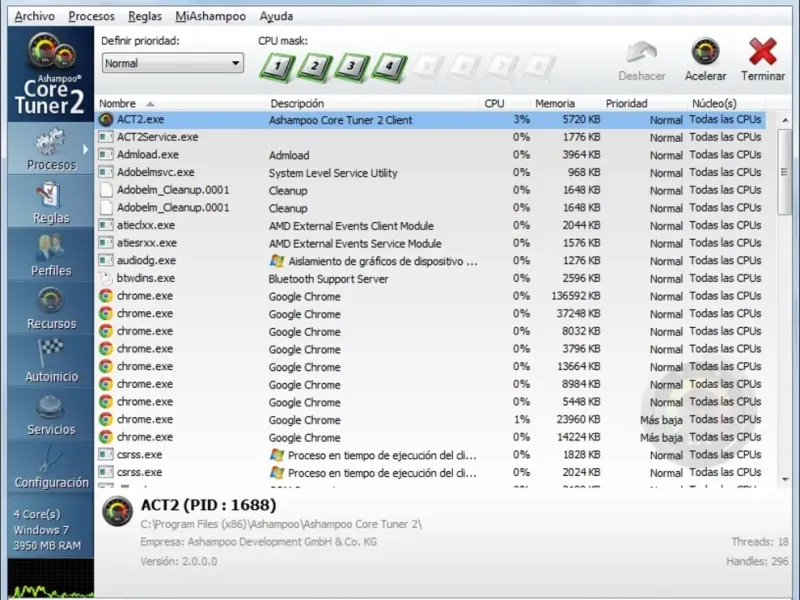Click the atieclxx.exe process icon
Image resolution: width=800 pixels, height=600 pixels.
point(106,225)
